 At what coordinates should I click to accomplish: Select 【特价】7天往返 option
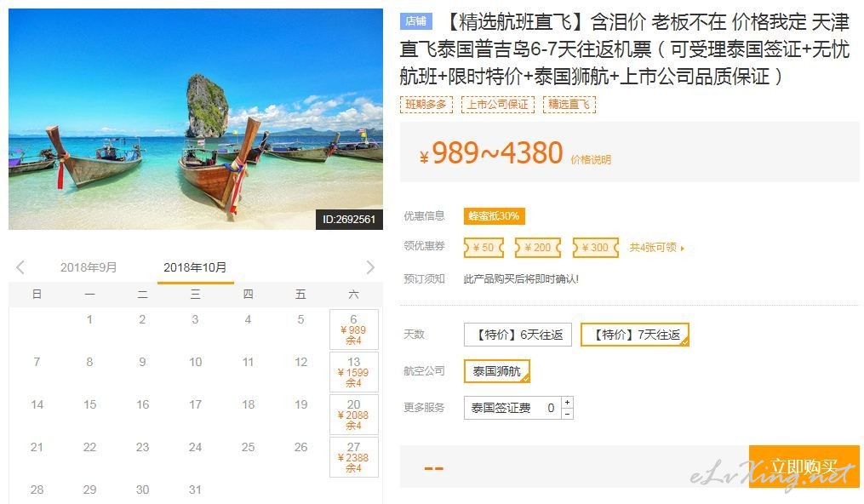tap(635, 335)
